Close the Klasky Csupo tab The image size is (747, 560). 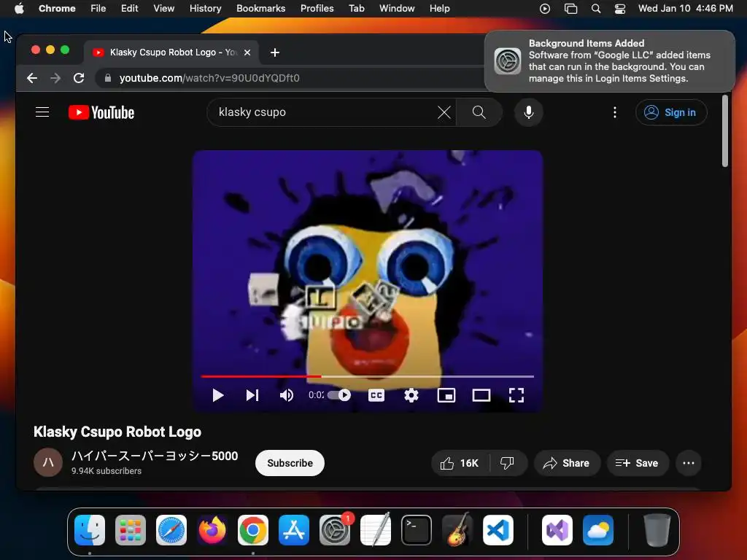[x=247, y=52]
